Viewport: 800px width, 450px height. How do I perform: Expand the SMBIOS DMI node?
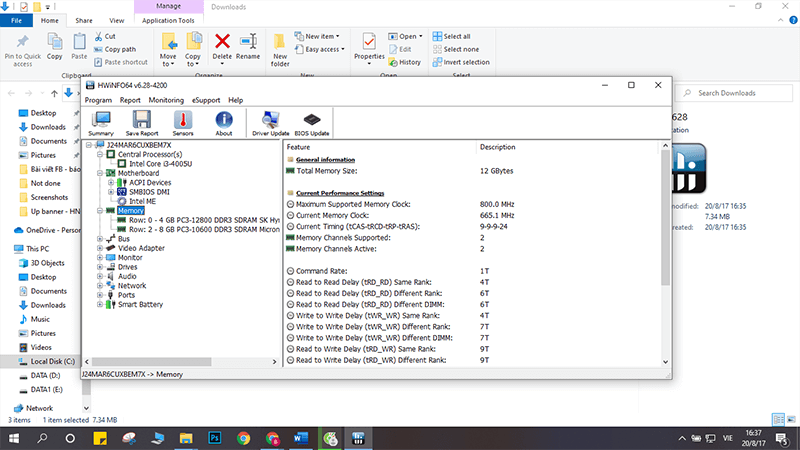click(111, 192)
